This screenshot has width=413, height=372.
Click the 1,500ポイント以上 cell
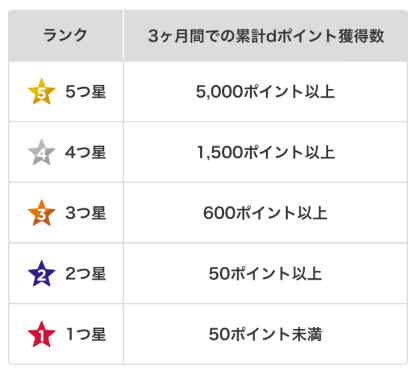pos(266,152)
